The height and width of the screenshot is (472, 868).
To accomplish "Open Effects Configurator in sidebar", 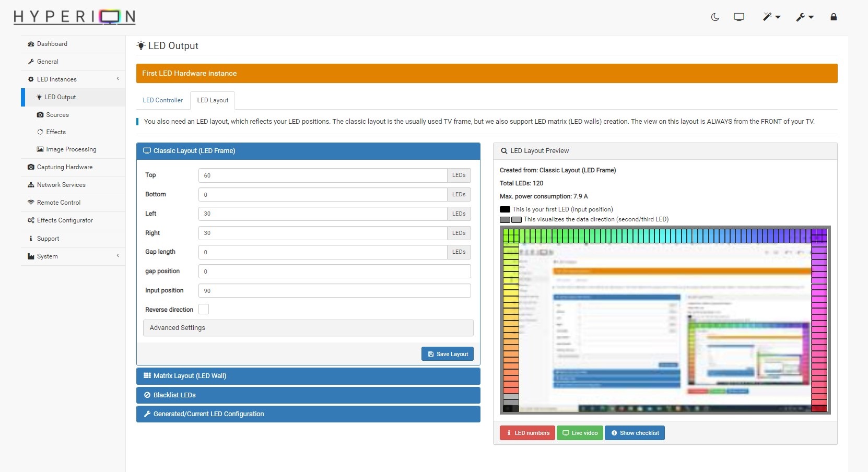I will [x=65, y=220].
